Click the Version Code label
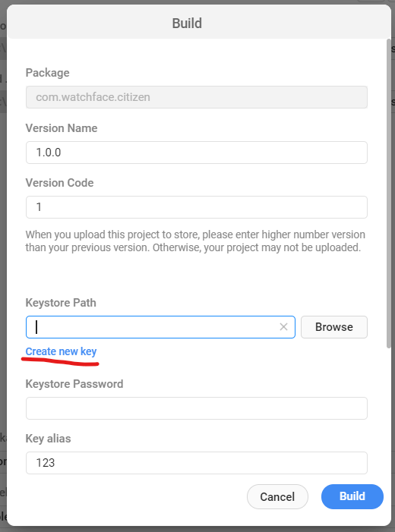 point(59,183)
